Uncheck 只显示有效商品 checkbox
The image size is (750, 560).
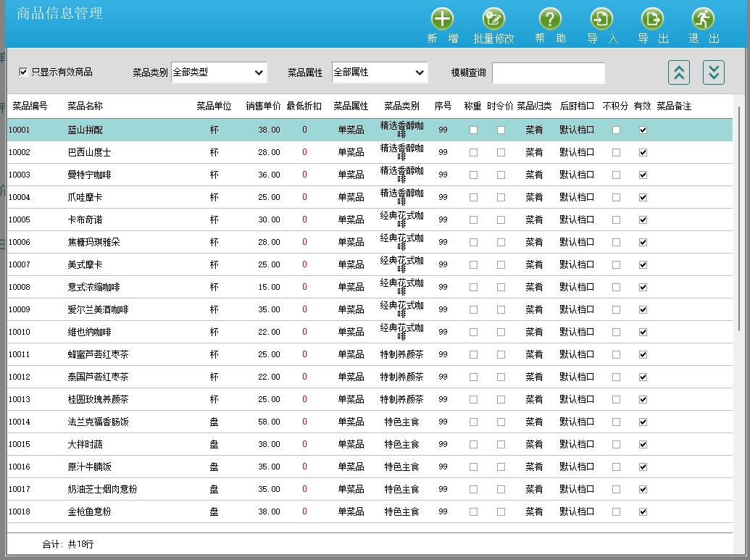point(23,72)
